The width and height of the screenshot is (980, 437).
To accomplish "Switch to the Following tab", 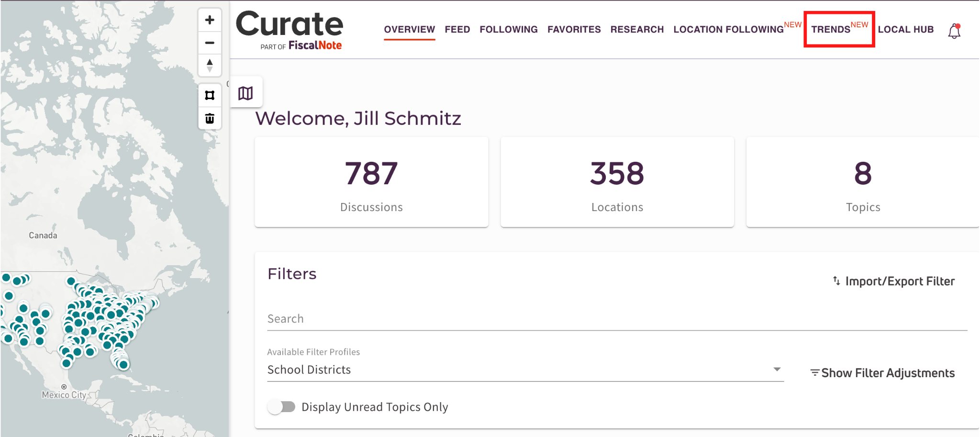I will [x=509, y=30].
